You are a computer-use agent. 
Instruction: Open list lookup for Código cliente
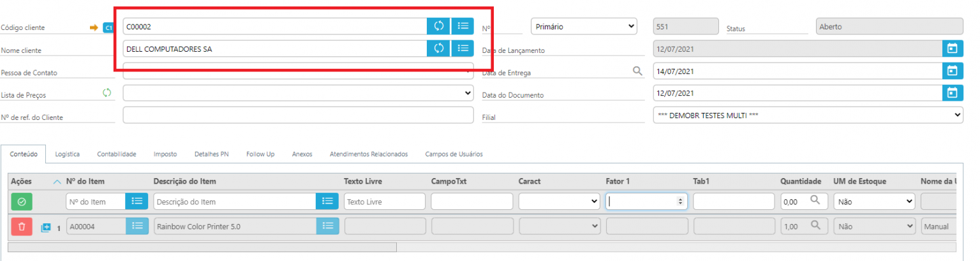[463, 26]
